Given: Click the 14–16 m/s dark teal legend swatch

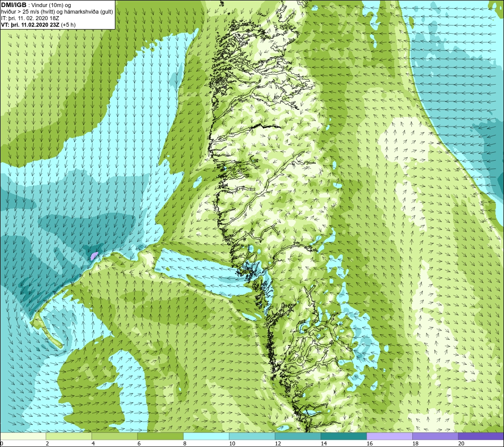Looking at the screenshot, I should tap(344, 436).
